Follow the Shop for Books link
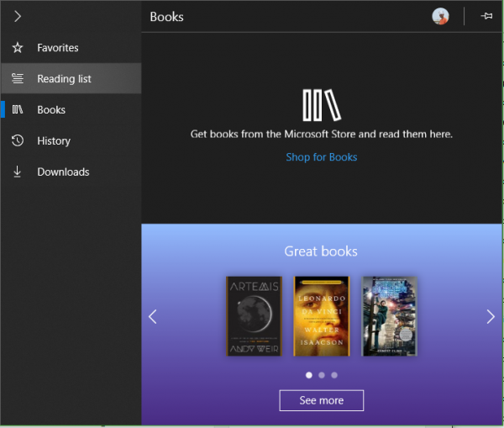Image resolution: width=504 pixels, height=428 pixels. pyautogui.click(x=322, y=157)
